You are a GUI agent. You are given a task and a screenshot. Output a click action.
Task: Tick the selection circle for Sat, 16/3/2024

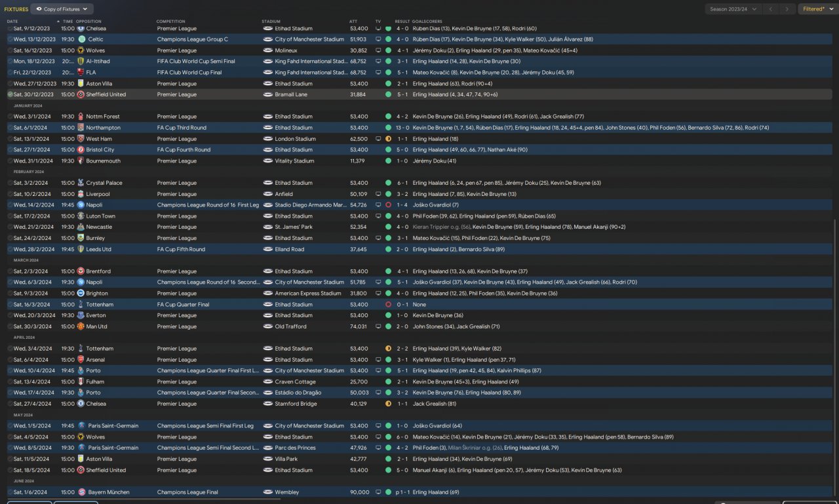tap(10, 305)
